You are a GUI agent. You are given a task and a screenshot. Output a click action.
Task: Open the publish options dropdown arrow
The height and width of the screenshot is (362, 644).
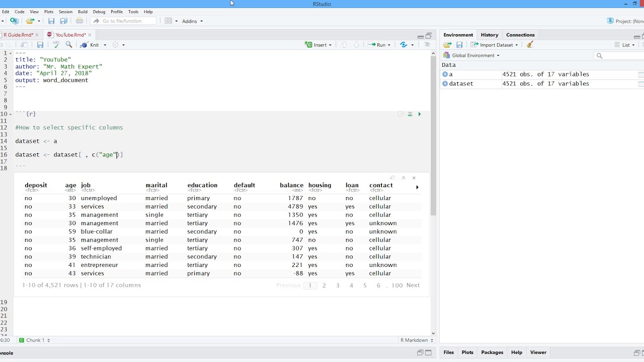pyautogui.click(x=412, y=45)
